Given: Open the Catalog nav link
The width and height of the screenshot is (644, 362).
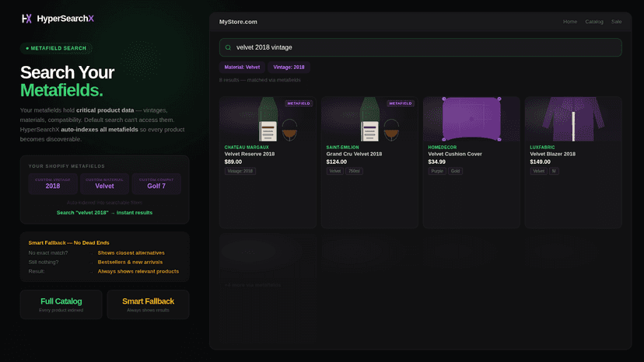Looking at the screenshot, I should (594, 22).
